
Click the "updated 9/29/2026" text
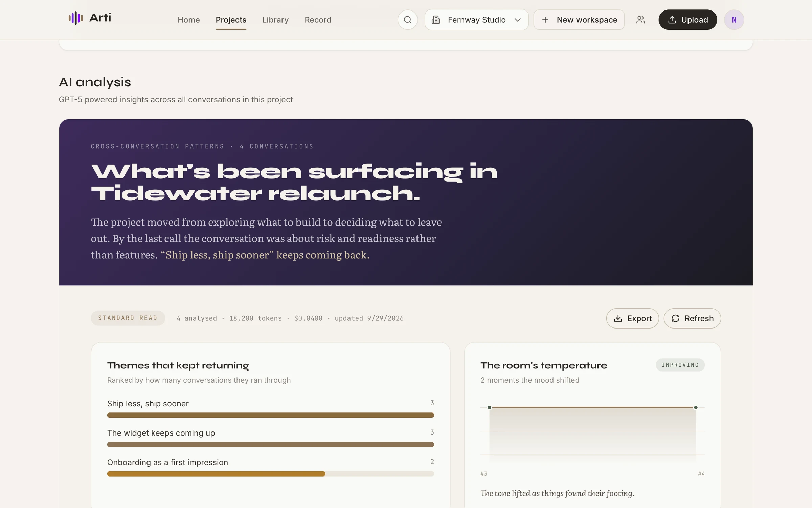[x=369, y=318]
